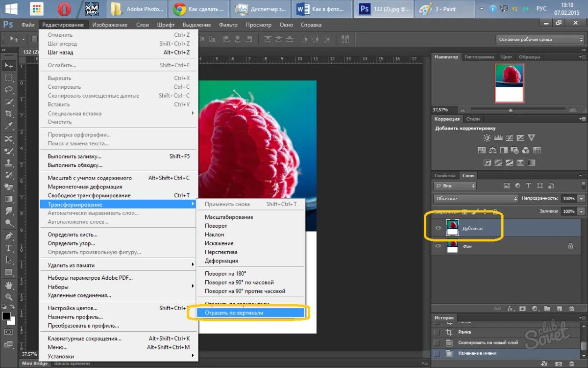Screen dimensions: 588x368
Task: Select the Zoom tool in the toolbox
Action: pos(9,297)
